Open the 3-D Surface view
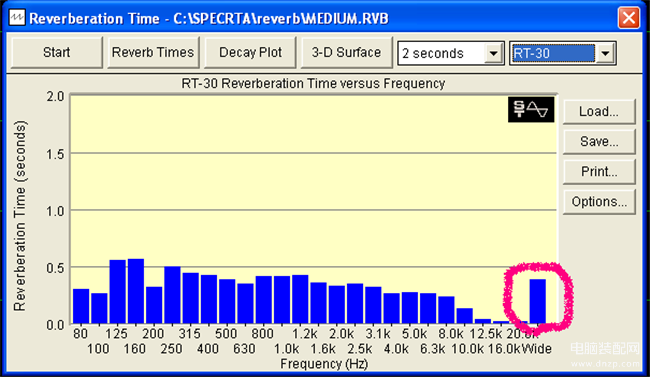Screen dimensions: 650x377 346,53
